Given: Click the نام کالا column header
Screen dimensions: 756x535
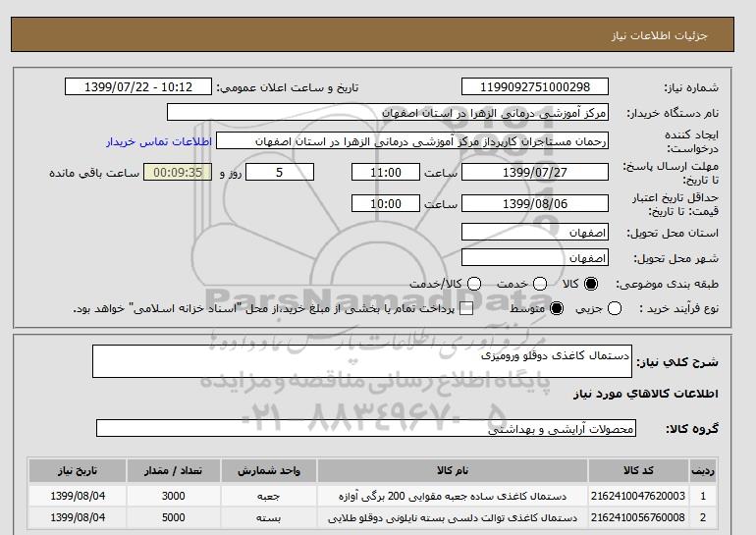Looking at the screenshot, I should [453, 470].
